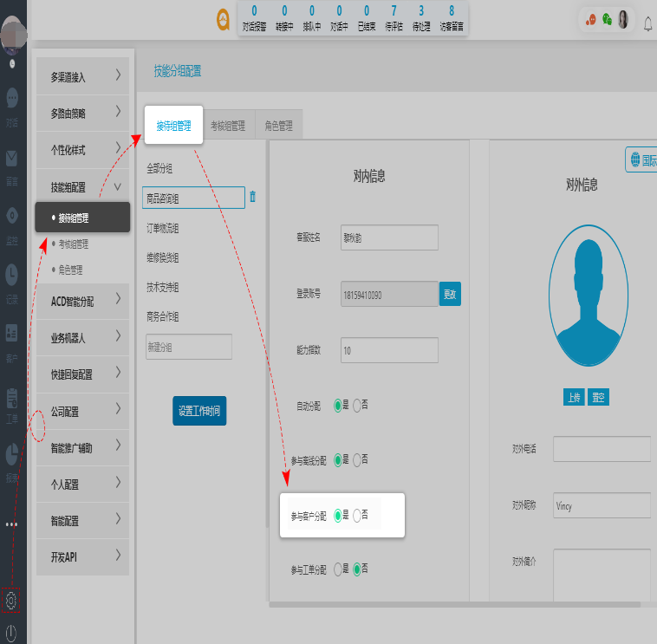
Task: Expand the 多路由策略 menu
Action: (x=82, y=114)
